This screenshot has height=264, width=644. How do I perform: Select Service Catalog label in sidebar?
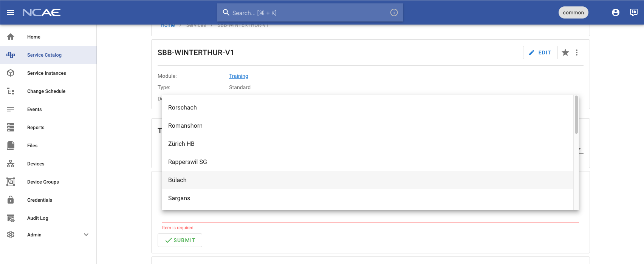click(x=44, y=55)
